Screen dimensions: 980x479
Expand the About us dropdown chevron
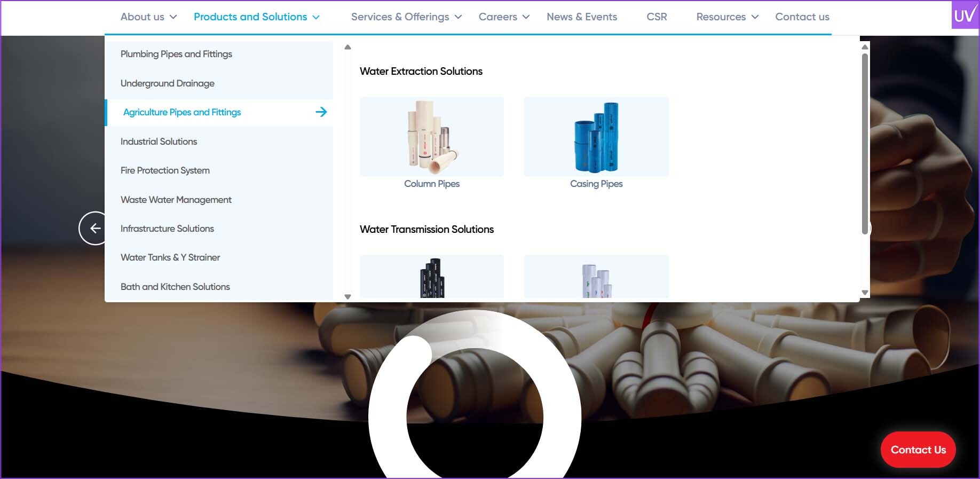(x=173, y=17)
